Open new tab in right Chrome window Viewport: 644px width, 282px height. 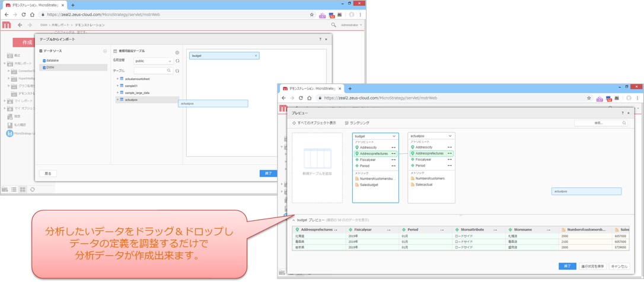(350, 89)
